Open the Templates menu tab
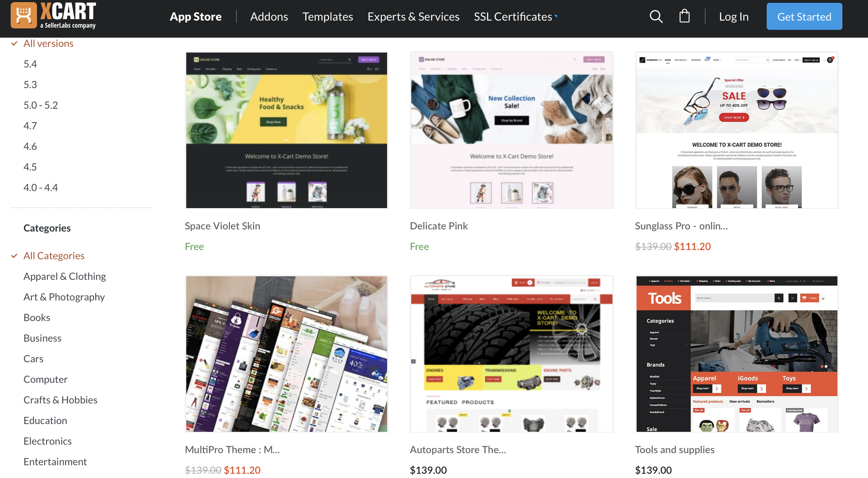Image resolution: width=868 pixels, height=478 pixels. tap(327, 16)
